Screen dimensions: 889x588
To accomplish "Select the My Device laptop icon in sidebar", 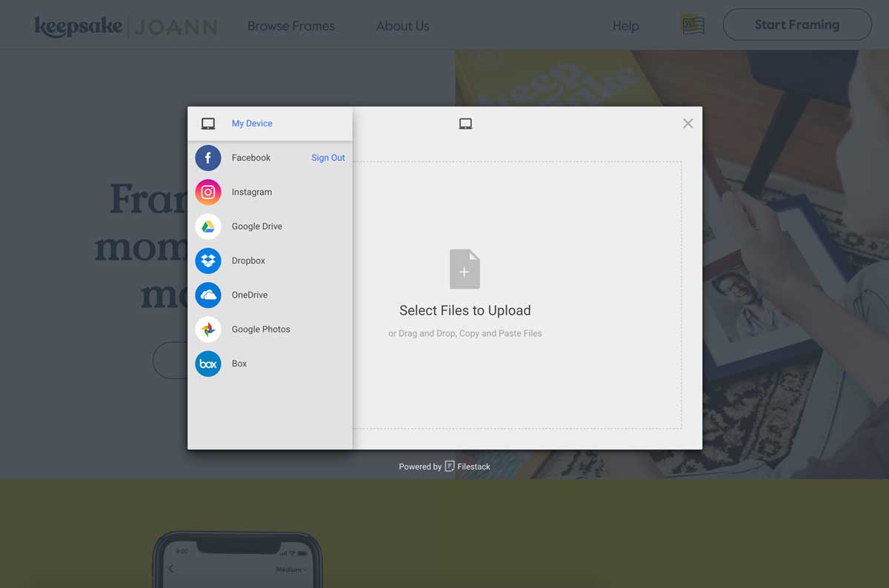I will click(x=208, y=124).
